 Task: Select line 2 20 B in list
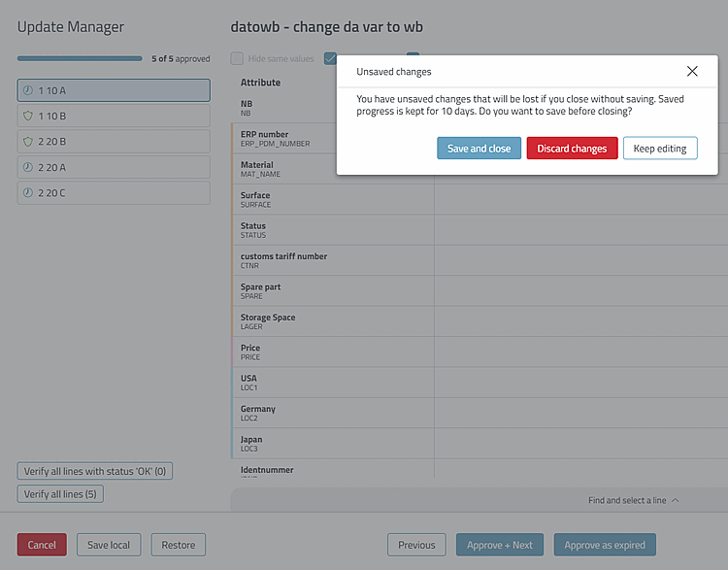point(114,141)
